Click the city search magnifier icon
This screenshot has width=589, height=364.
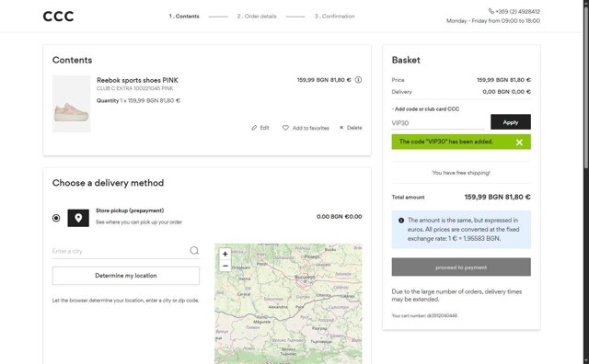point(194,251)
